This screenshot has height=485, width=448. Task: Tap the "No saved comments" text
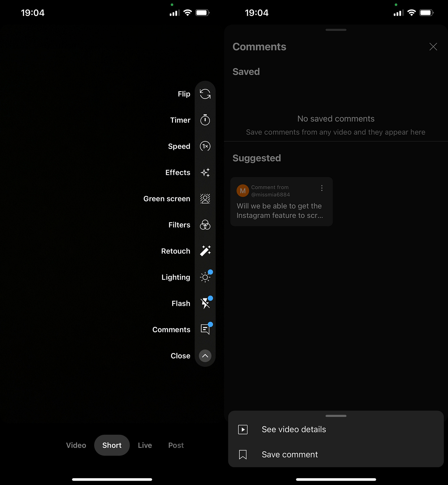point(336,119)
